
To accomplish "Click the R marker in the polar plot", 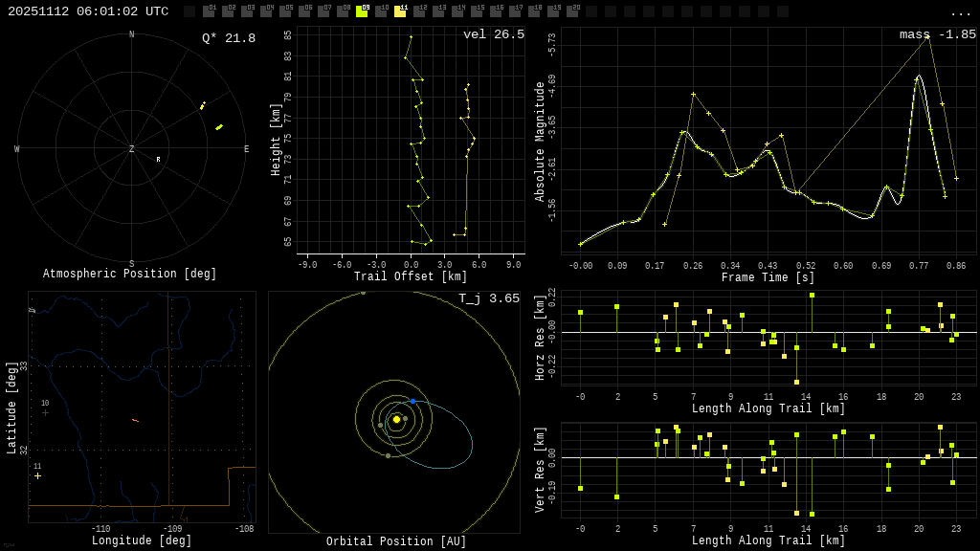I will (x=159, y=160).
